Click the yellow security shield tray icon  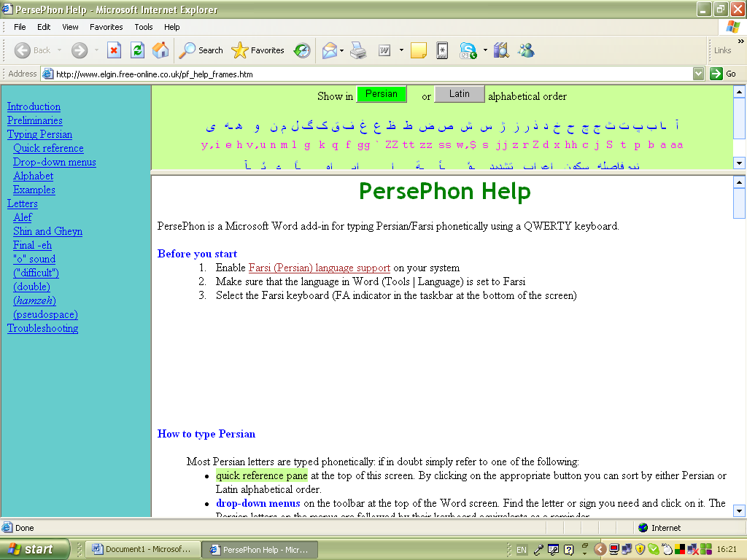pyautogui.click(x=640, y=550)
